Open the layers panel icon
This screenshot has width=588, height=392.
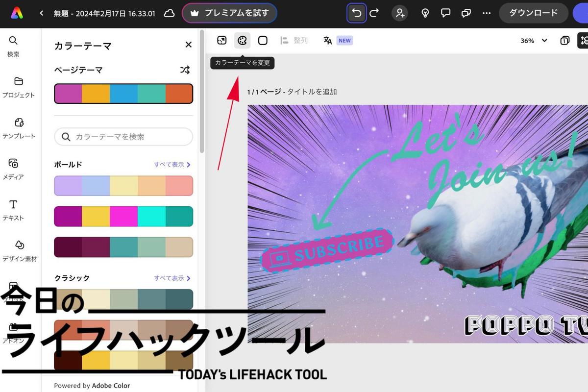point(584,40)
